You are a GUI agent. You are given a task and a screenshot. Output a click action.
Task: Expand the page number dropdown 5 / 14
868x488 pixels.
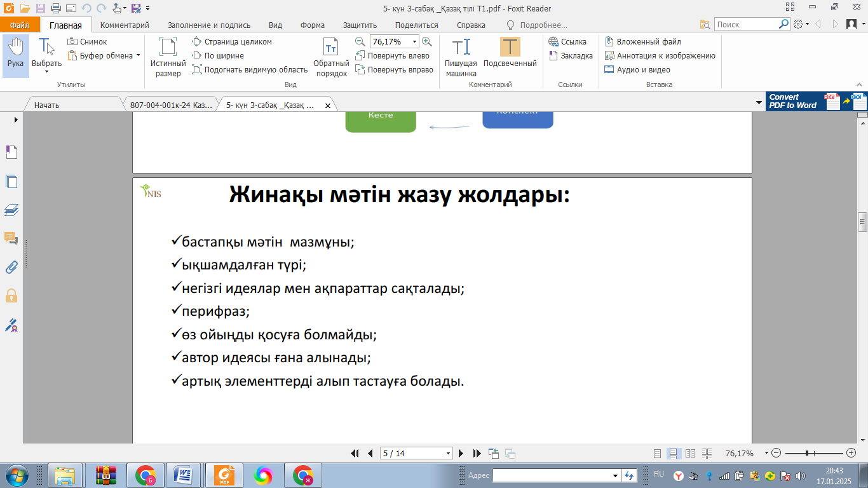click(x=449, y=454)
